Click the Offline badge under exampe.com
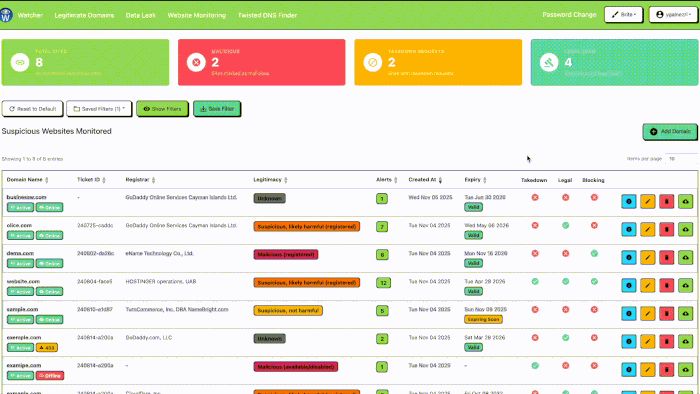The height and width of the screenshot is (394, 700). tap(50, 376)
